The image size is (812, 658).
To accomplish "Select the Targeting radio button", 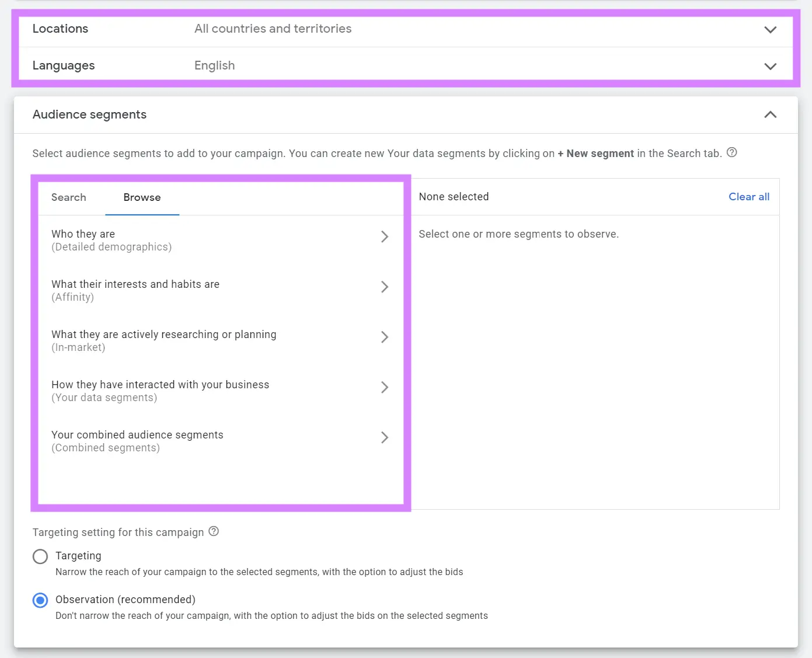I will coord(40,556).
